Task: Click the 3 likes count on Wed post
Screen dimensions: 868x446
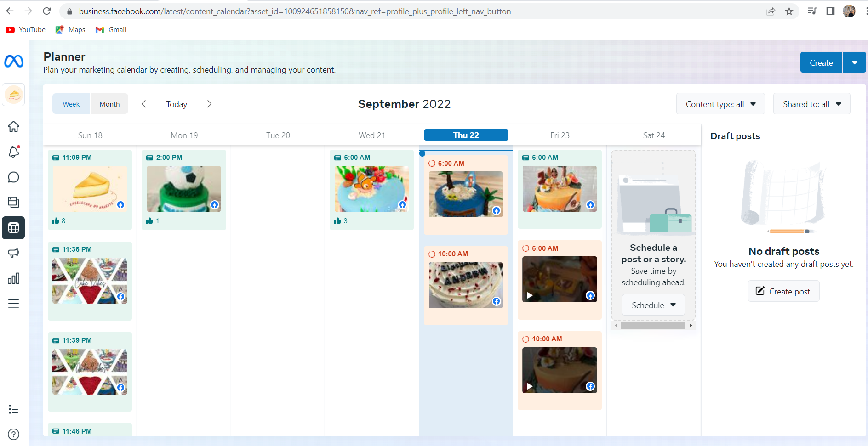Action: [345, 221]
